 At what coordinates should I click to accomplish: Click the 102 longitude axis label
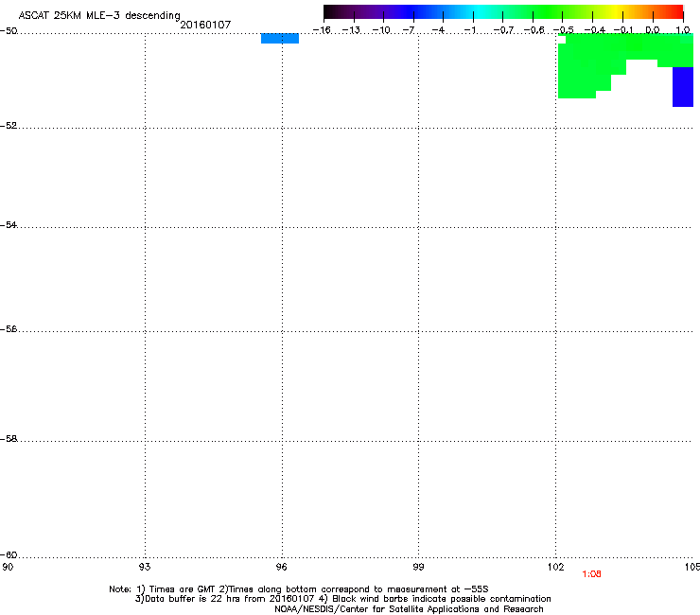coord(556,567)
